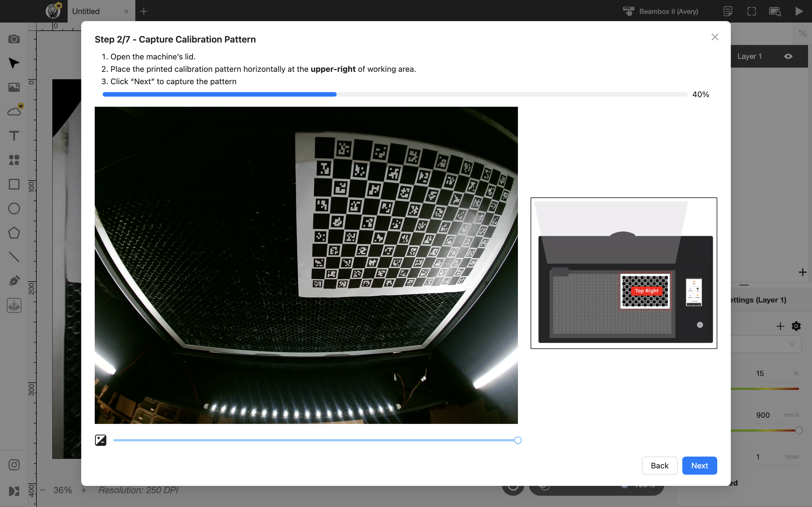Click the speed 900 mm/s field

pyautogui.click(x=768, y=415)
